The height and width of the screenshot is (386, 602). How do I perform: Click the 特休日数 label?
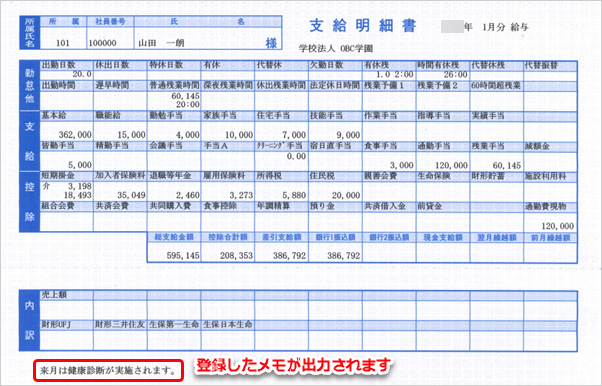pyautogui.click(x=165, y=65)
